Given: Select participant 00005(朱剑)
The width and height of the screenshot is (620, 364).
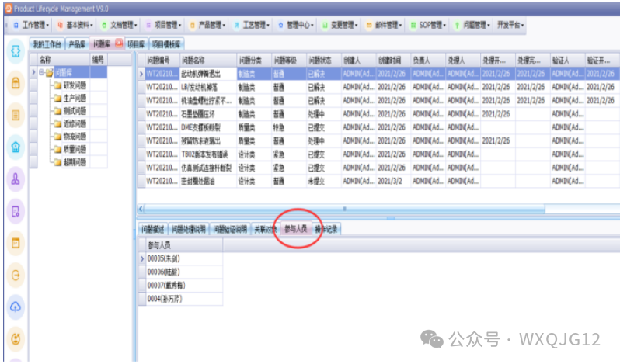Looking at the screenshot, I should 184,258.
